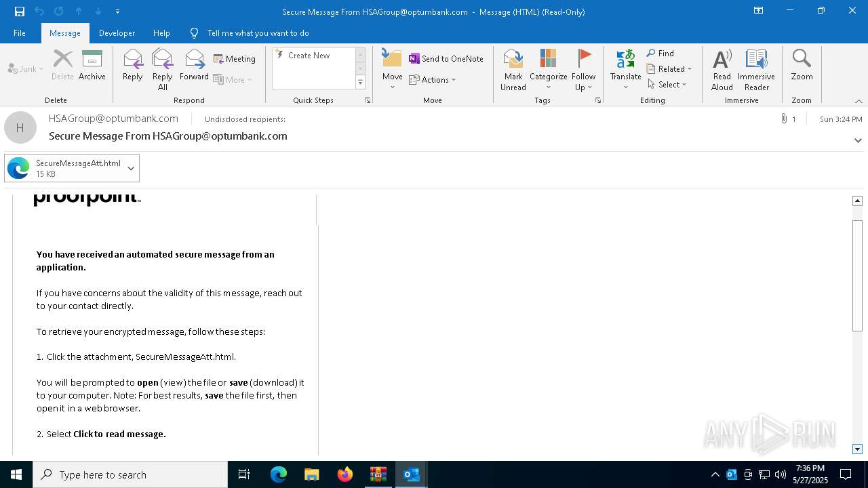The width and height of the screenshot is (868, 488).
Task: Click the Zoom magnifier button
Action: pos(802,65)
